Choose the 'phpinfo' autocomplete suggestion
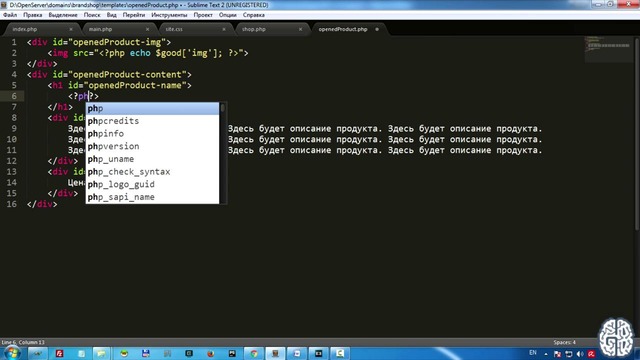 coord(152,133)
